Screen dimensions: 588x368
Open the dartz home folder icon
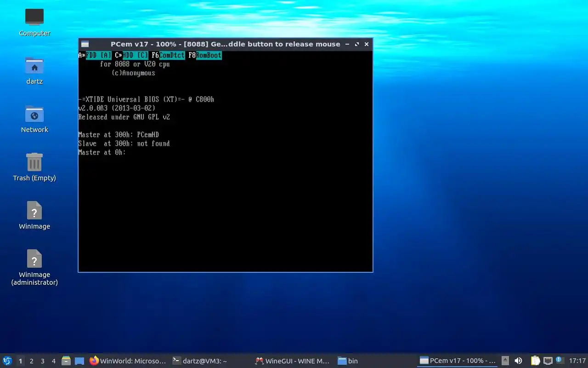pos(34,70)
